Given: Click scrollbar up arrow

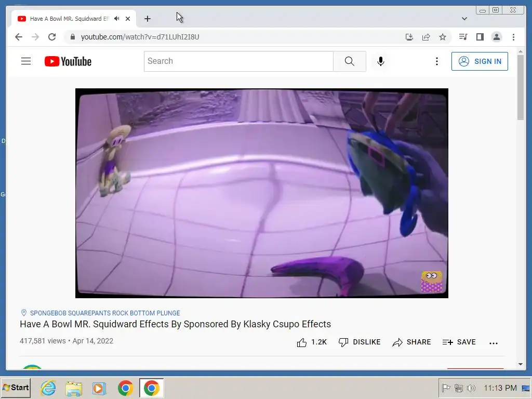Looking at the screenshot, I should coord(521,51).
